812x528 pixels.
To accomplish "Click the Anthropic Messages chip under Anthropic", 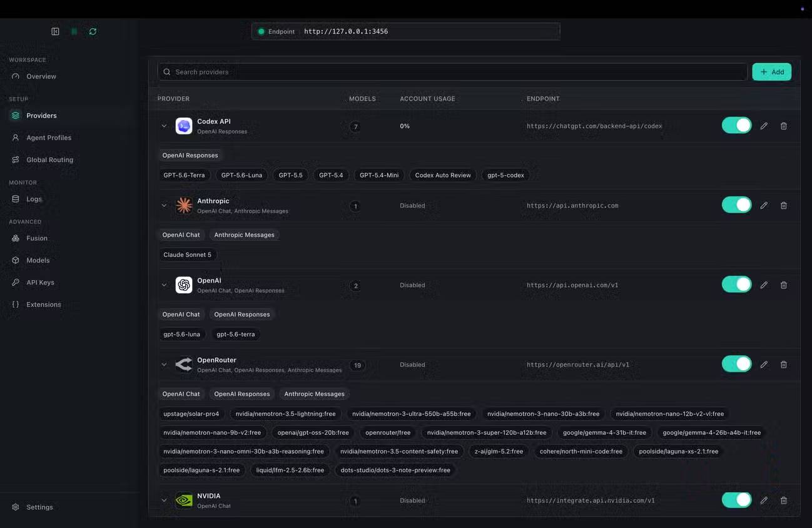I will pyautogui.click(x=244, y=235).
